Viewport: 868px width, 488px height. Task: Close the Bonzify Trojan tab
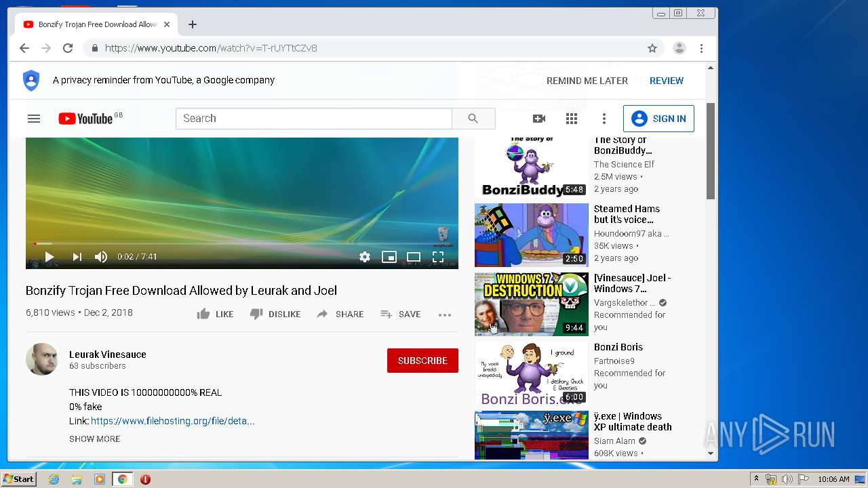click(167, 24)
